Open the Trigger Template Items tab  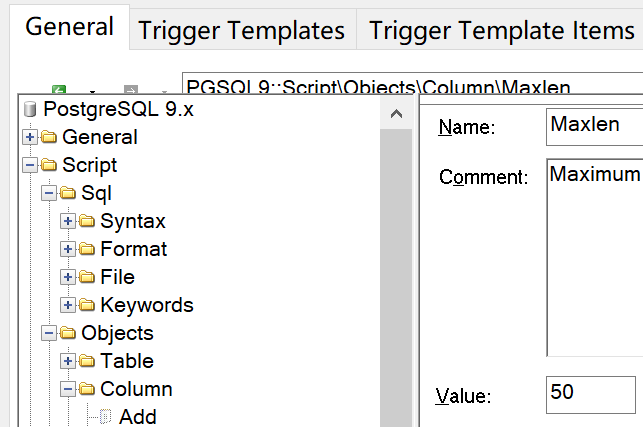[501, 31]
